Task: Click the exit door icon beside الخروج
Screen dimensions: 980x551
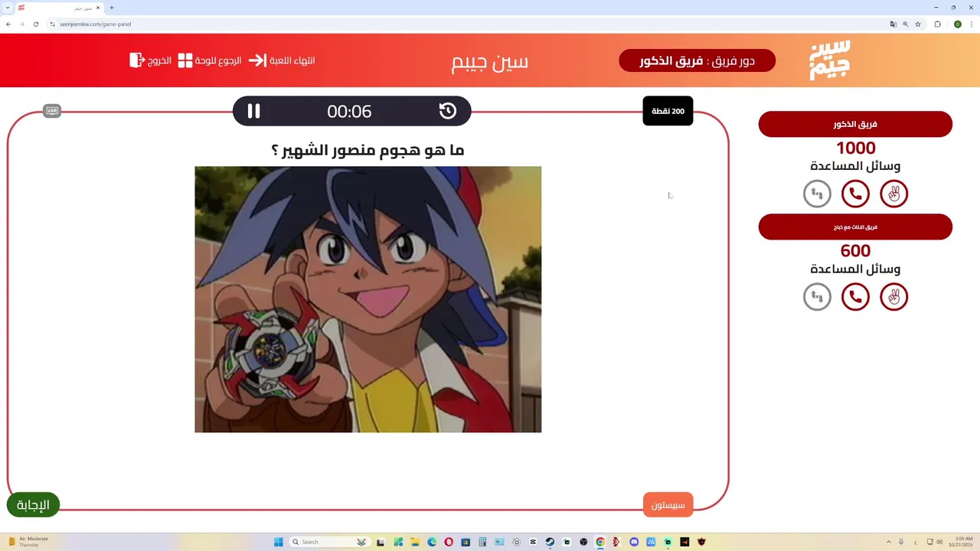Action: tap(137, 60)
